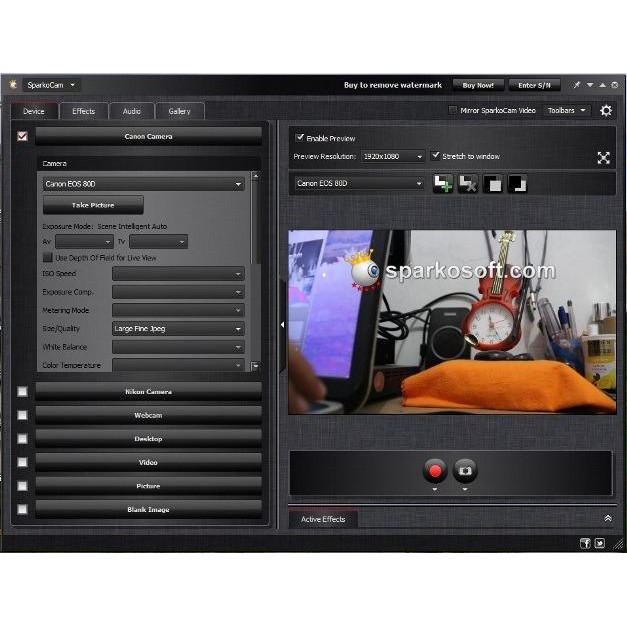Uncheck the Enable Preview checkbox
627x627 pixels.
[x=300, y=138]
